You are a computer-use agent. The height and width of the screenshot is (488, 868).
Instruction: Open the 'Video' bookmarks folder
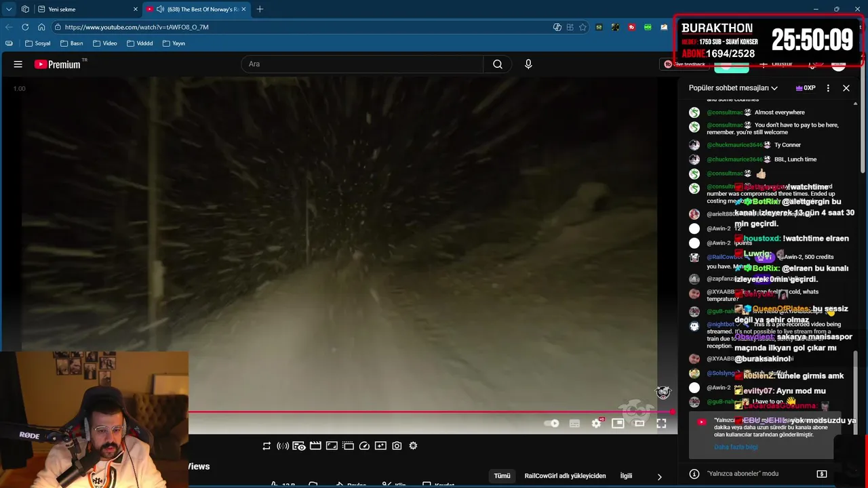105,43
